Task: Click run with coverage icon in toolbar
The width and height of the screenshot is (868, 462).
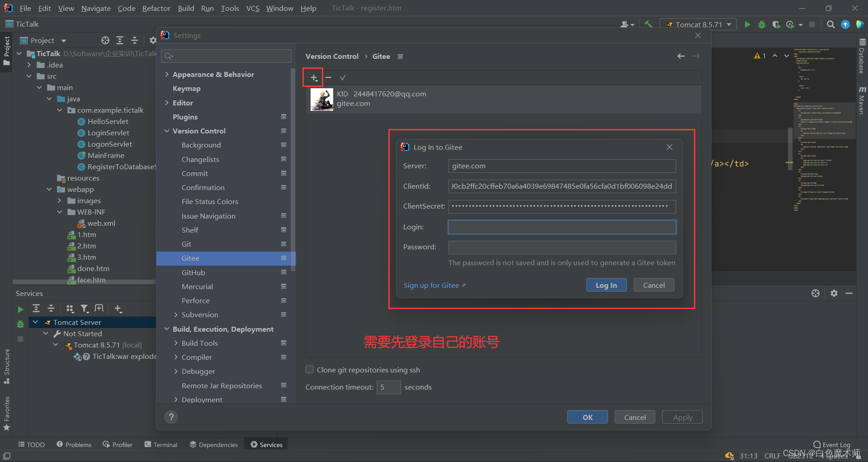Action: tap(776, 24)
